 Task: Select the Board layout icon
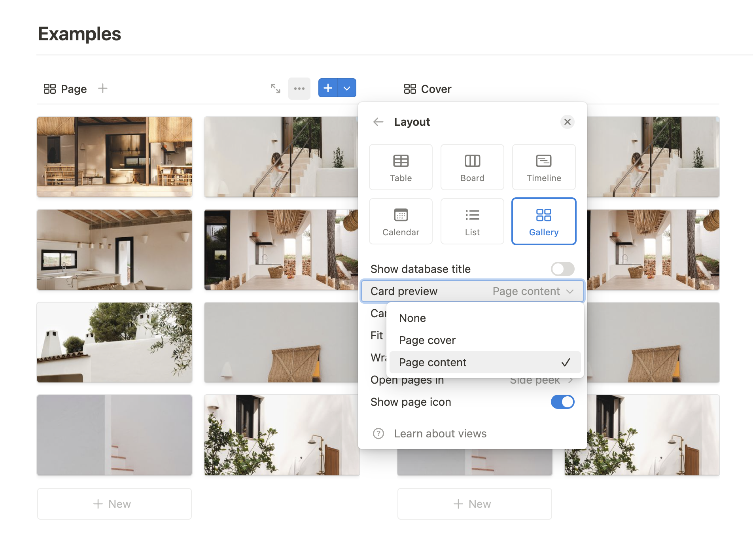point(472,167)
